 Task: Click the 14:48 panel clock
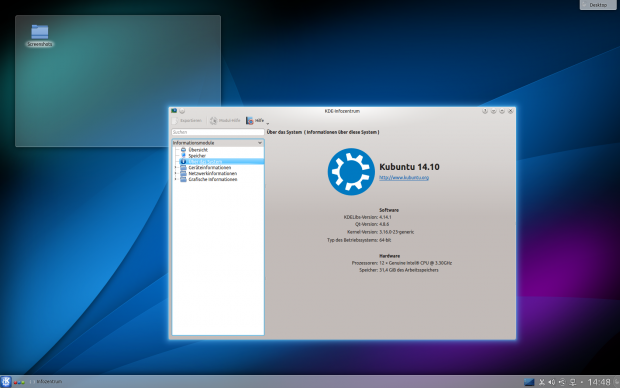click(x=599, y=382)
